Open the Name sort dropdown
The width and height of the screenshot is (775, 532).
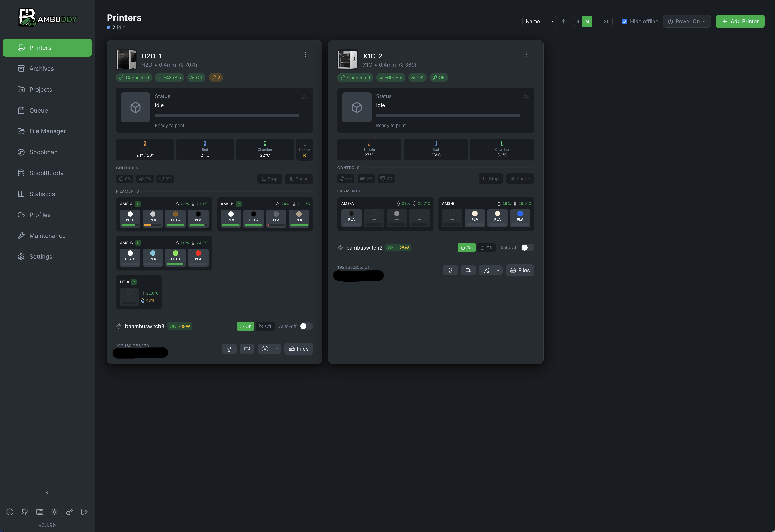539,21
